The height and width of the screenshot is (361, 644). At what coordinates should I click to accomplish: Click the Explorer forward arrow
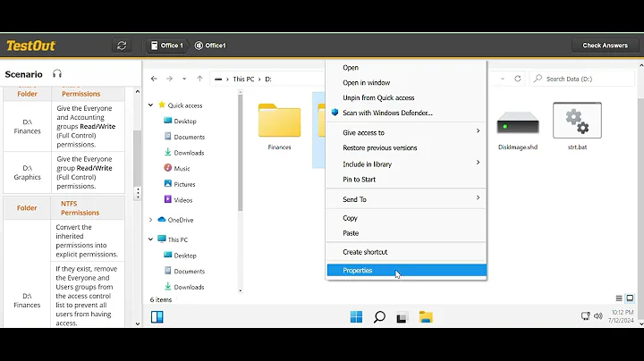click(169, 79)
